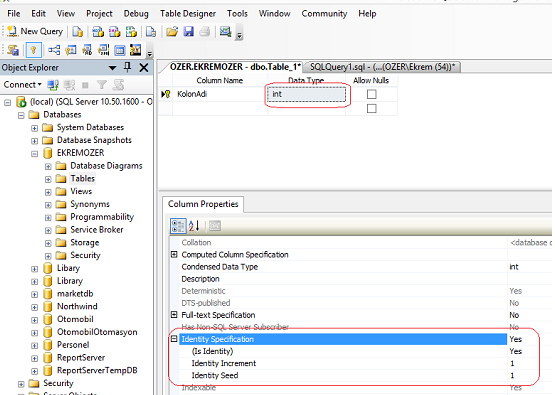Image resolution: width=555 pixels, height=395 pixels.
Task: Open the Table Designer menu
Action: coord(188,13)
